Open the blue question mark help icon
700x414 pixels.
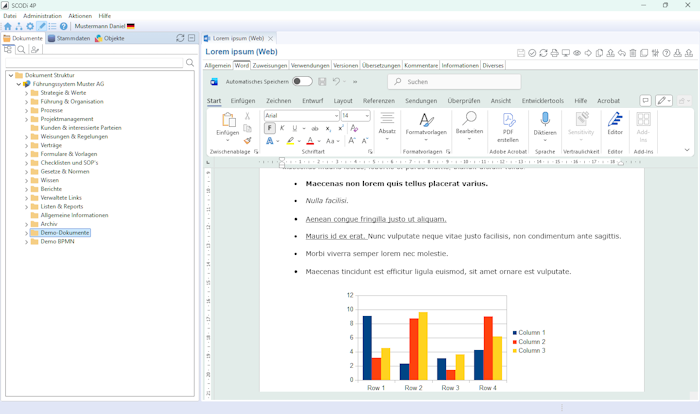click(63, 26)
